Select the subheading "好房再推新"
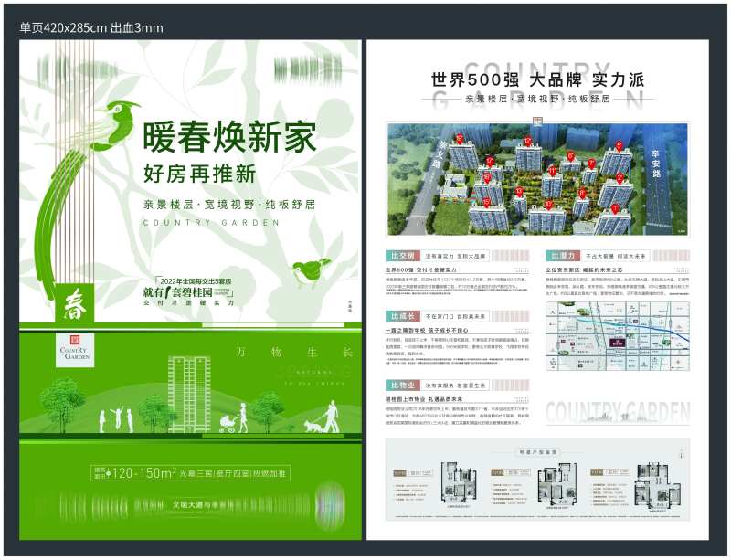 point(200,174)
